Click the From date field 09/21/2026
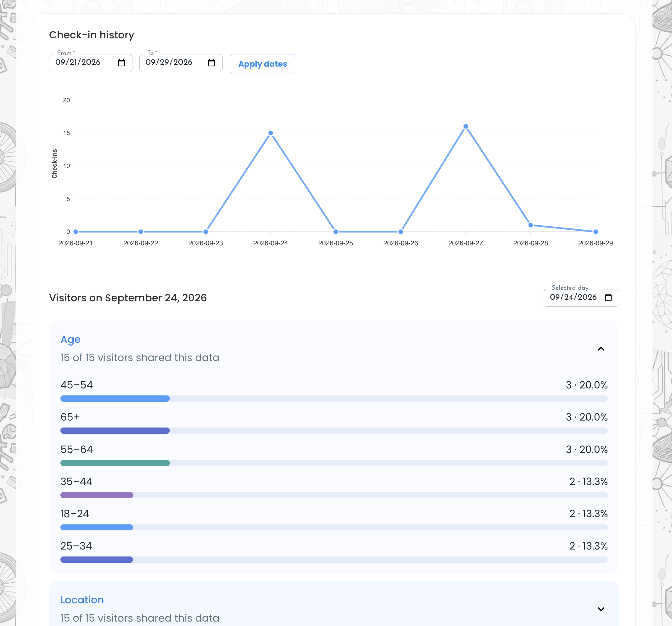The height and width of the screenshot is (626, 672). [x=91, y=63]
